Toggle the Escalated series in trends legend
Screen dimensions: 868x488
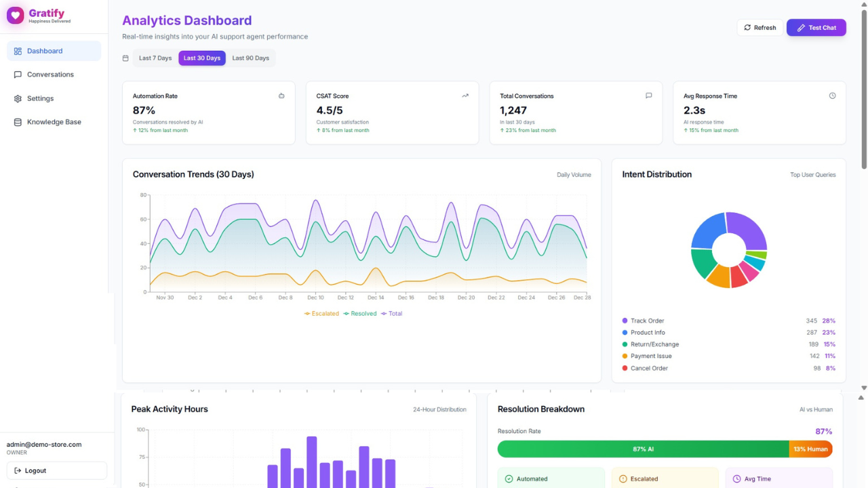(x=321, y=313)
